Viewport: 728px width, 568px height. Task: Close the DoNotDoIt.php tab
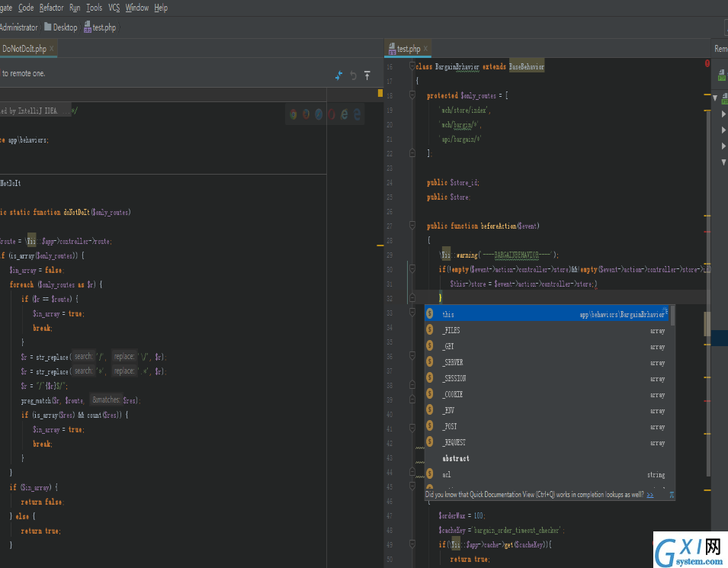[52, 48]
